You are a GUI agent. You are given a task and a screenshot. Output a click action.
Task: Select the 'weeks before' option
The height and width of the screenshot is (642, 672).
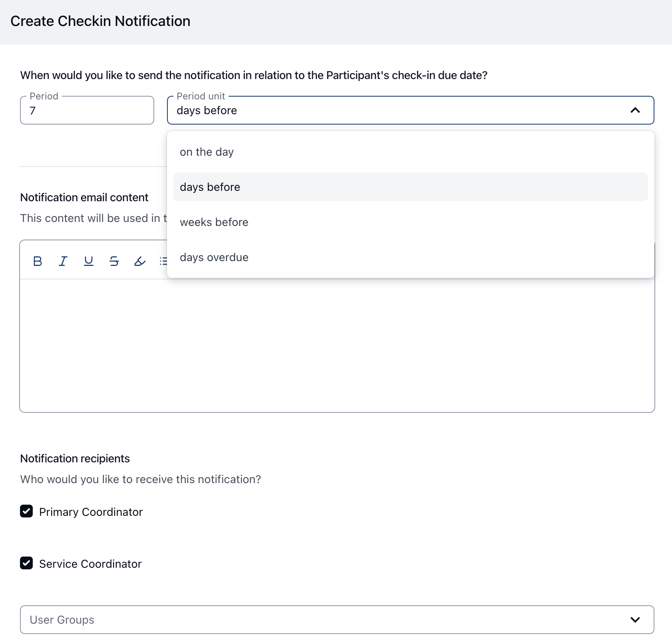214,222
